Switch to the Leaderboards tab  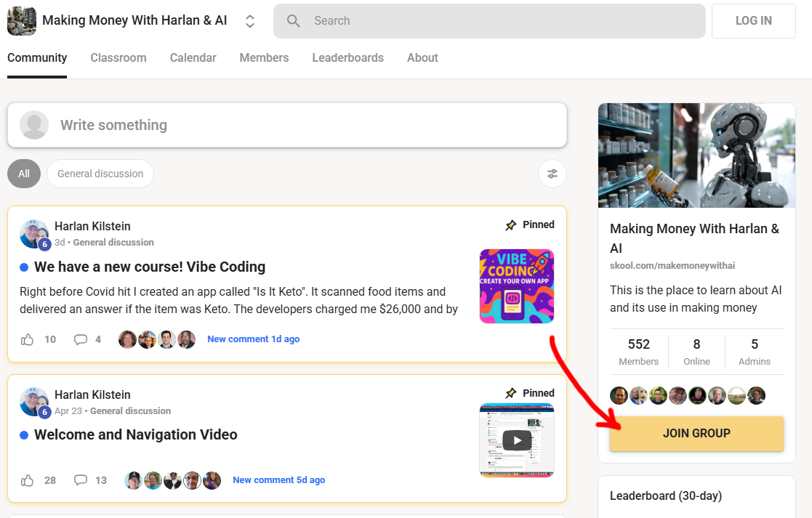tap(347, 58)
